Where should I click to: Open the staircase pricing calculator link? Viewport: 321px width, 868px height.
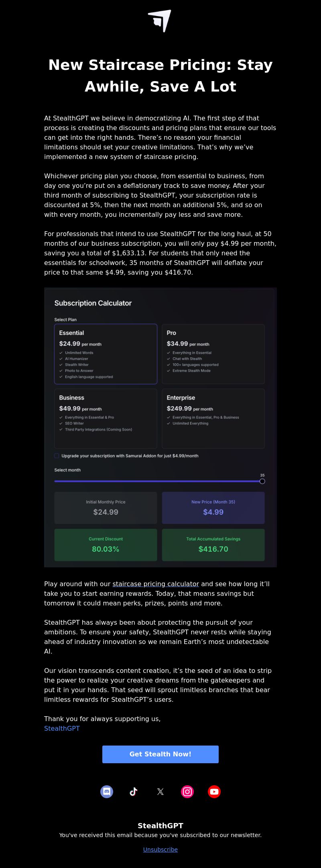[x=156, y=584]
